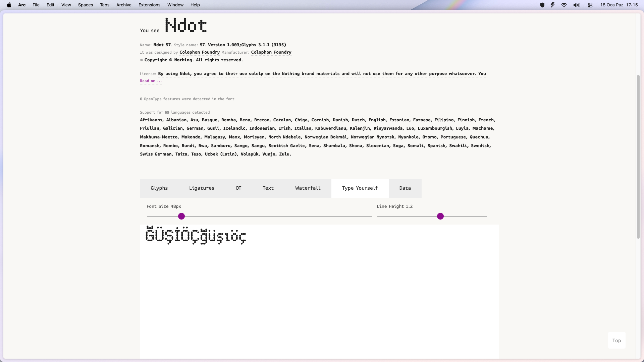Click the Line Height slider handle
Viewport: 644px width, 362px height.
click(x=440, y=217)
